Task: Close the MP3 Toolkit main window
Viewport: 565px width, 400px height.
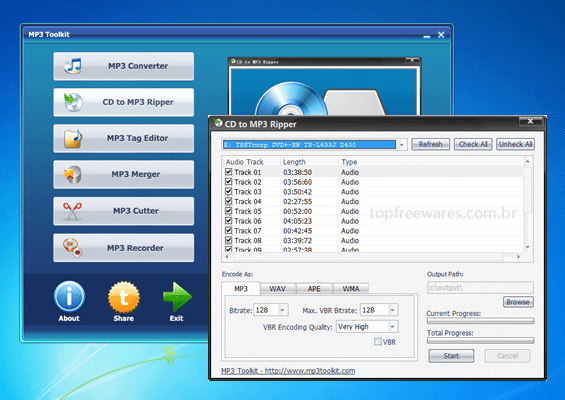Action: pyautogui.click(x=441, y=35)
